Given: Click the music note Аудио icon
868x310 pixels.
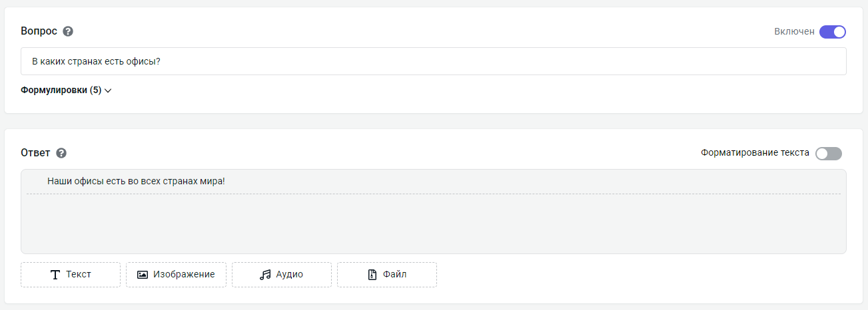Looking at the screenshot, I should 265,275.
